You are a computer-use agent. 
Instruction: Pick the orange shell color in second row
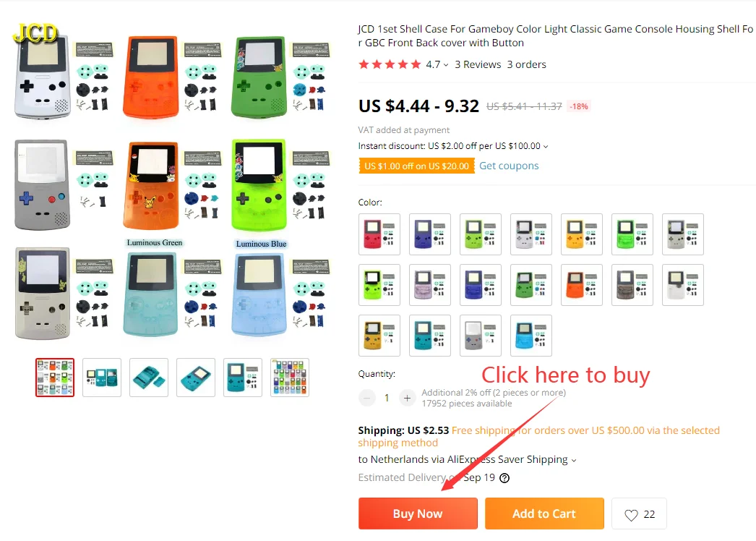(x=582, y=285)
